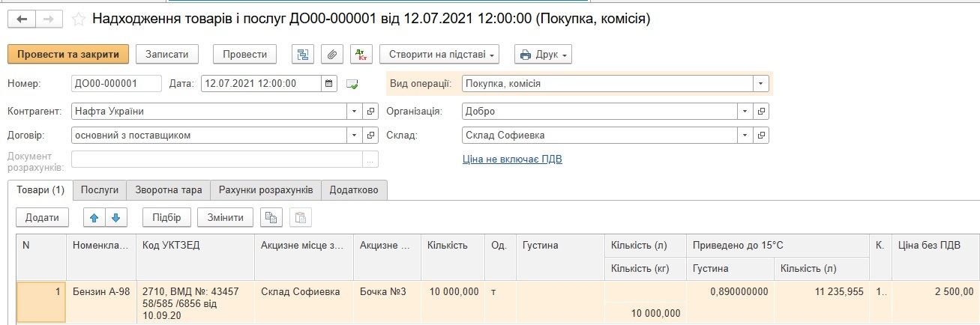The height and width of the screenshot is (325, 980).
Task: Click the paperclip attachments icon
Action: coord(331,55)
